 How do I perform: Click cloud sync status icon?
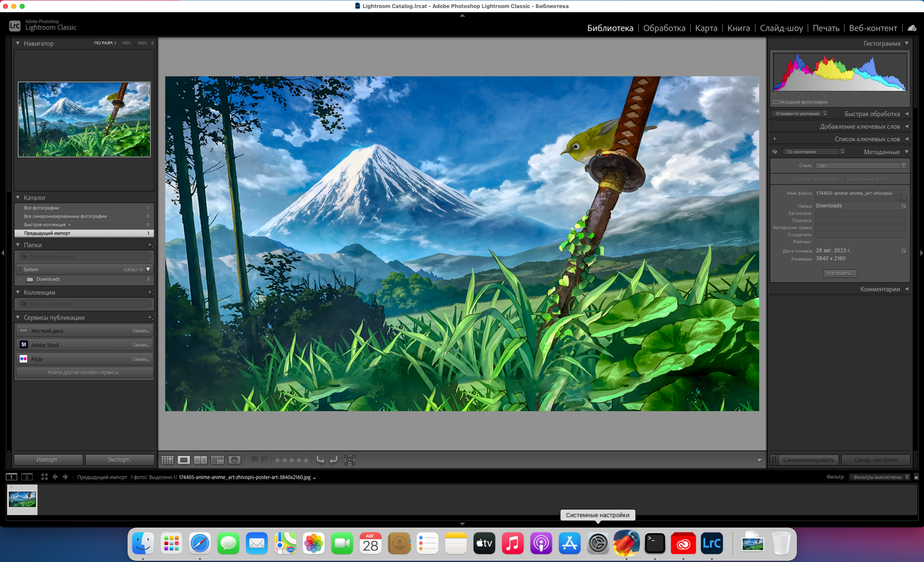pyautogui.click(x=912, y=28)
